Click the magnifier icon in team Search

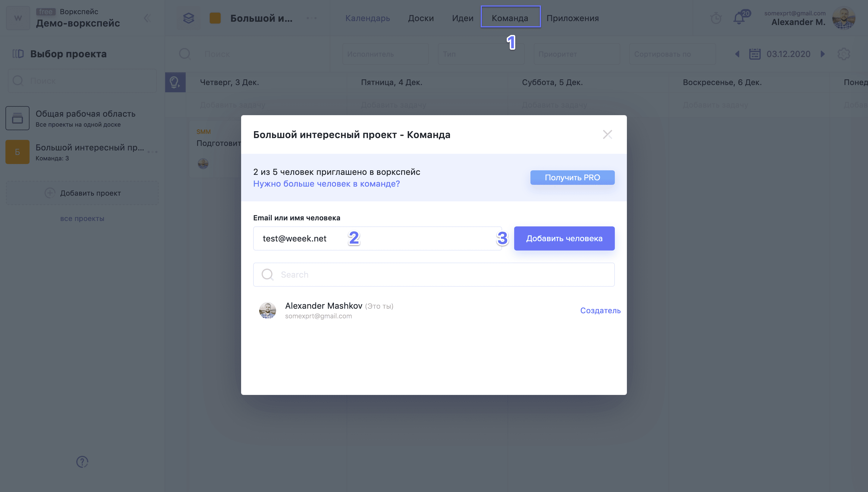coord(268,275)
